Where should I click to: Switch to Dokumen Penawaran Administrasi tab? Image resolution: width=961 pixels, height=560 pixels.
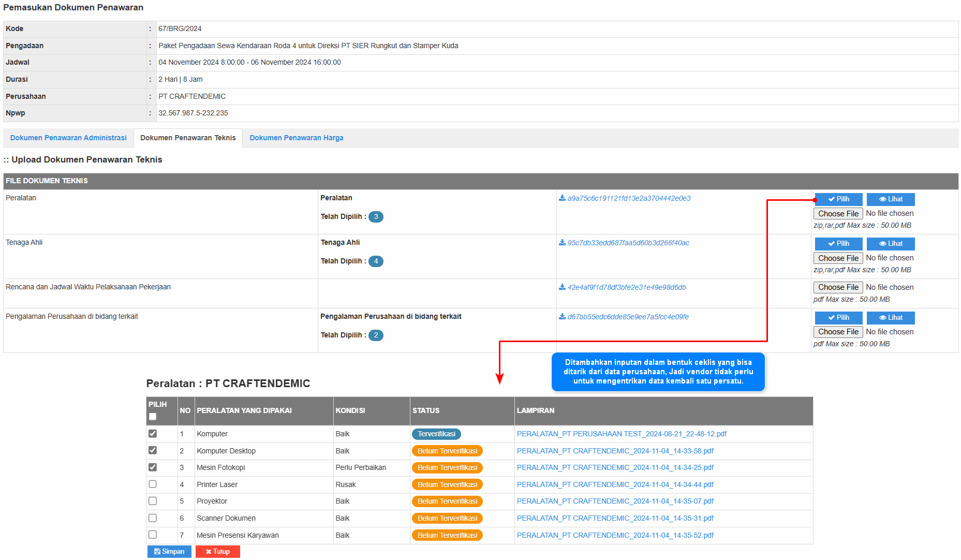[x=68, y=138]
